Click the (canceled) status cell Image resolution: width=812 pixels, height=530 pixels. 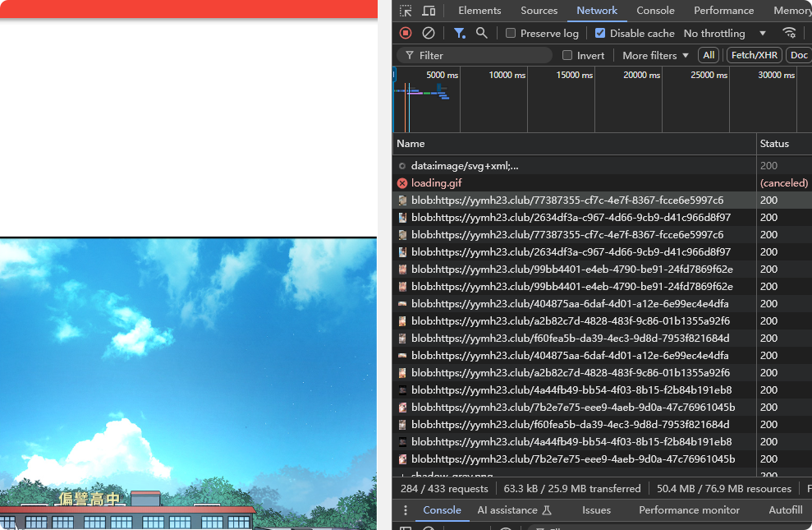point(784,183)
